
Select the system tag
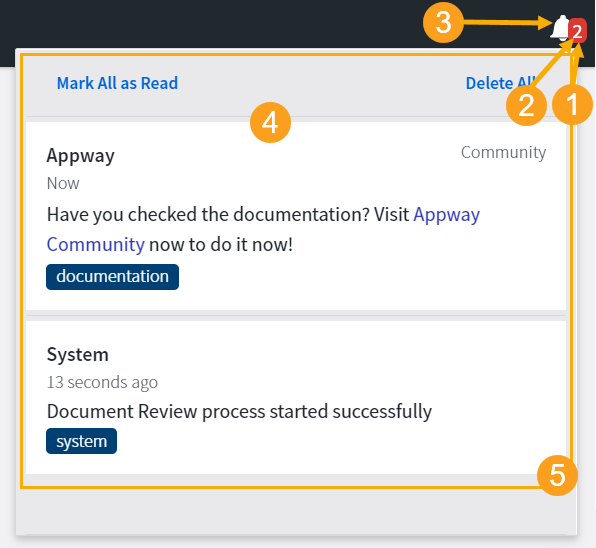[81, 441]
